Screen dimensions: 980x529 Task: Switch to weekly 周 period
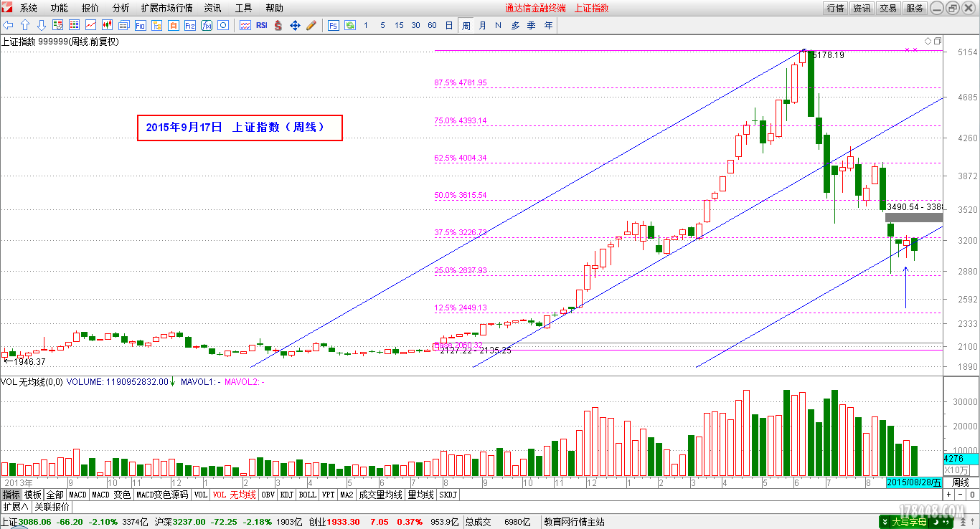466,25
